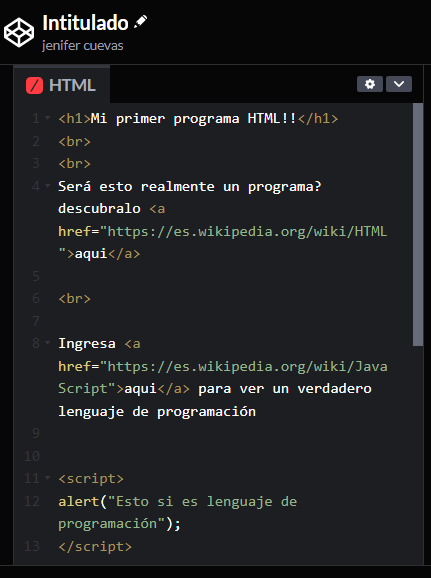Click text 'lenguaje de programación' on line 8
The height and width of the screenshot is (578, 431).
tap(157, 411)
